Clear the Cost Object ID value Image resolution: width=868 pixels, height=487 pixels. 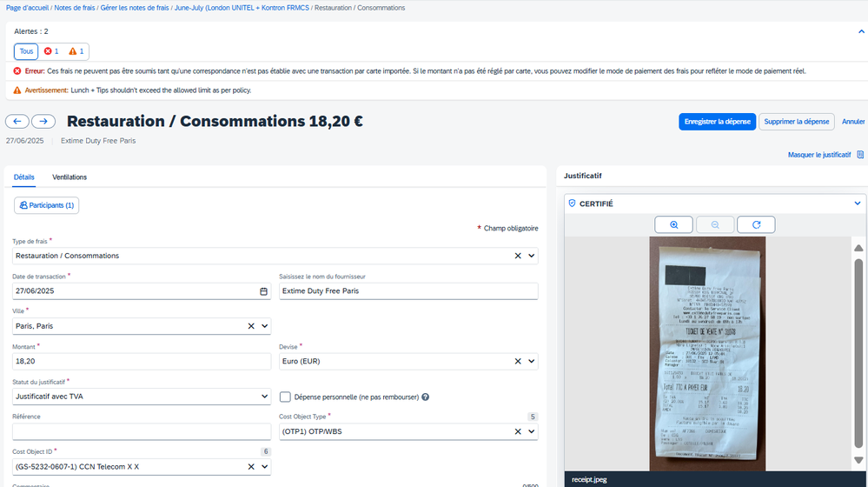pos(251,467)
